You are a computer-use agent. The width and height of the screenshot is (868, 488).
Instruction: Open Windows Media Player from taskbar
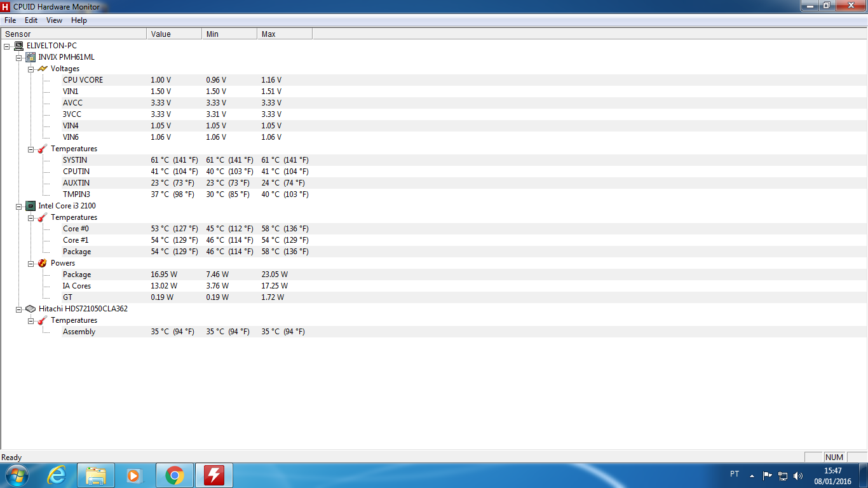pos(133,475)
